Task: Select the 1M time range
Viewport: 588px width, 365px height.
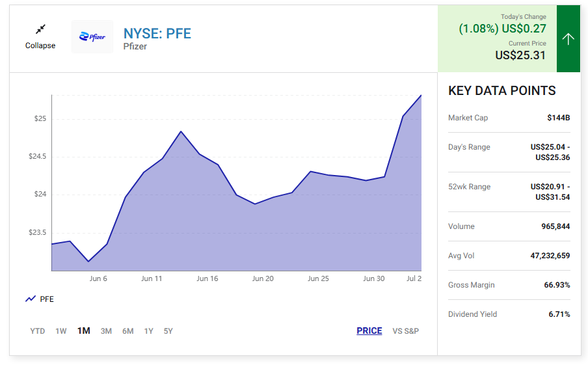Action: 84,331
